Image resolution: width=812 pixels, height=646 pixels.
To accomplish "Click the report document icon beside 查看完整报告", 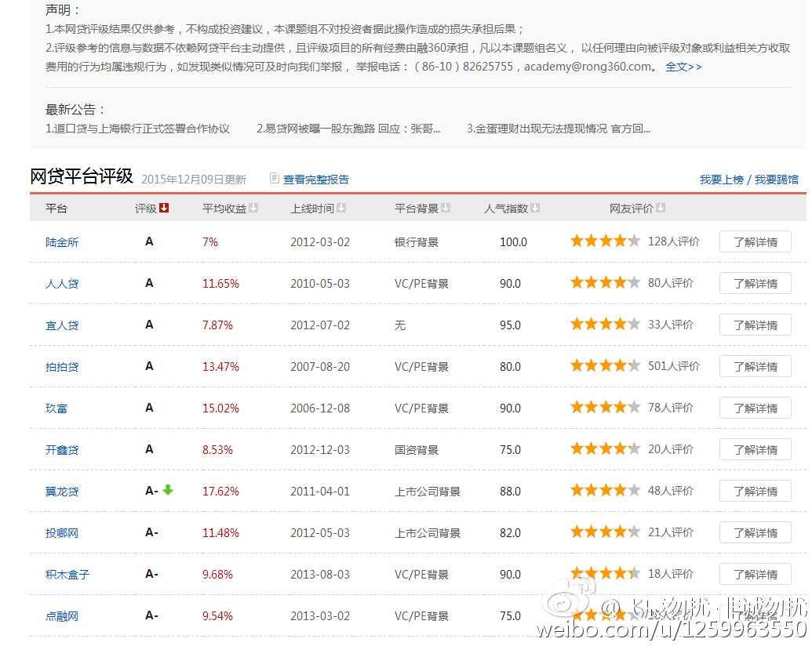I will click(x=275, y=179).
